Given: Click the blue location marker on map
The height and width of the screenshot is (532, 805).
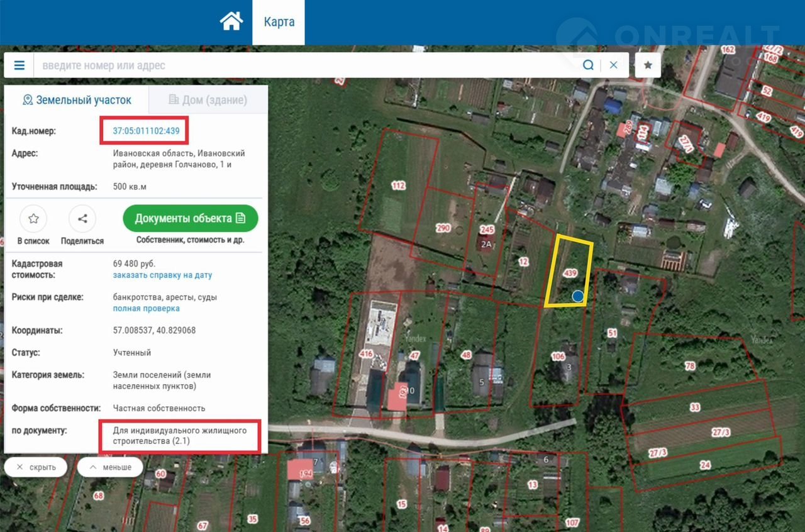Looking at the screenshot, I should (x=578, y=296).
